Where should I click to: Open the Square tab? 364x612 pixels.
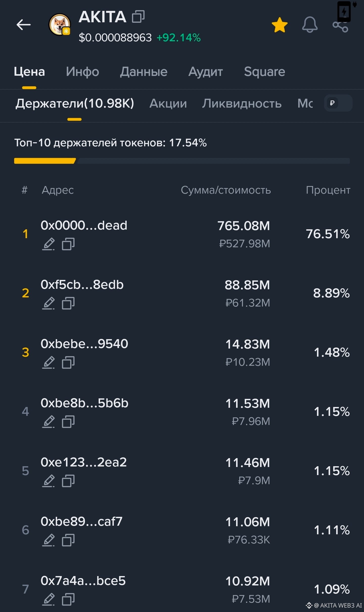264,72
